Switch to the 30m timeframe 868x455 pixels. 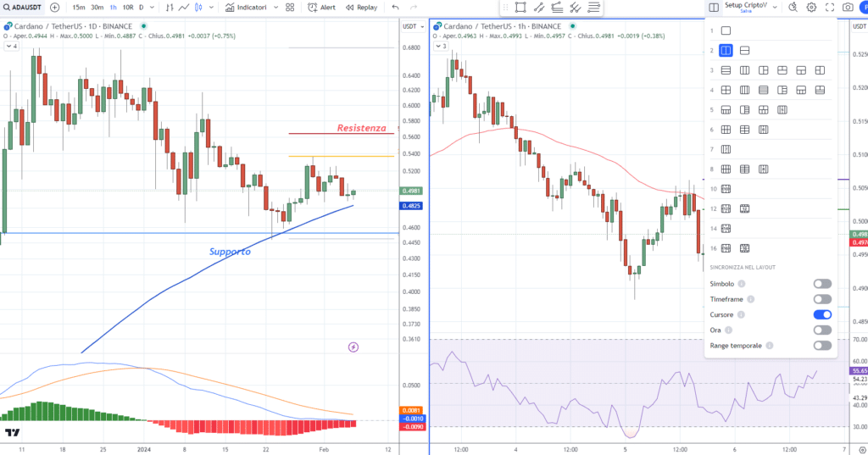pyautogui.click(x=97, y=8)
